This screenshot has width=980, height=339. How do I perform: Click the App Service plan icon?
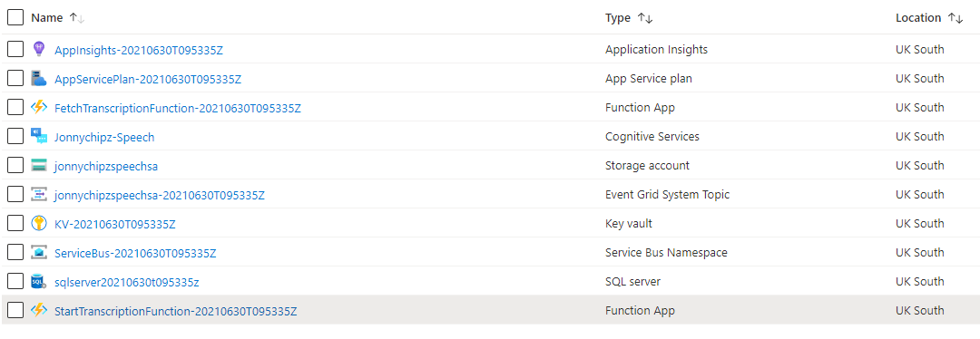pos(39,79)
